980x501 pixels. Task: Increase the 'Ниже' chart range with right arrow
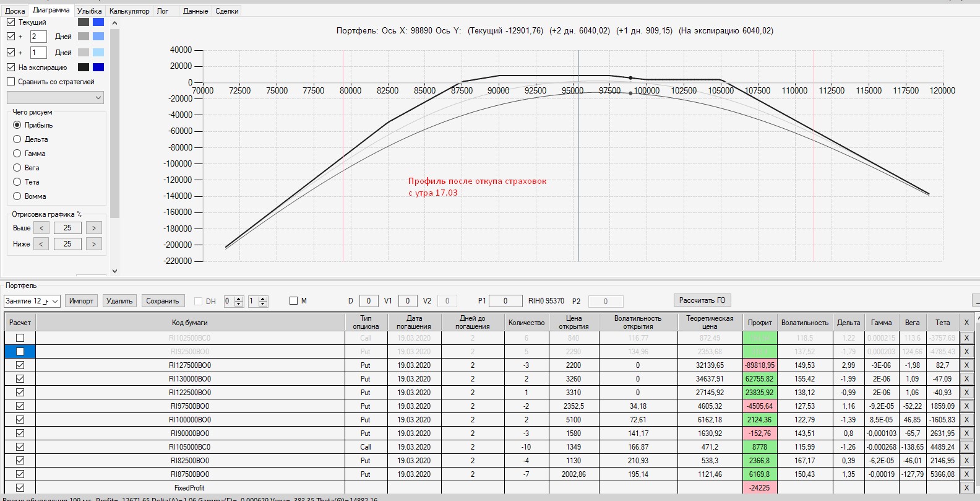click(94, 244)
